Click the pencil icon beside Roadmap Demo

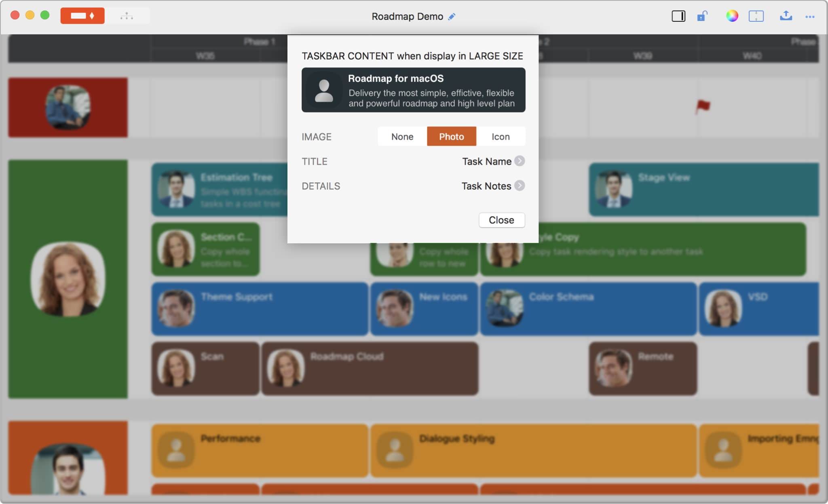coord(452,17)
